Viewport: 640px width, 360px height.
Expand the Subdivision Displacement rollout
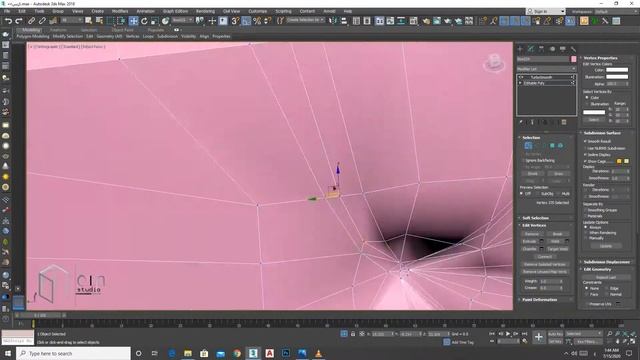(607, 262)
